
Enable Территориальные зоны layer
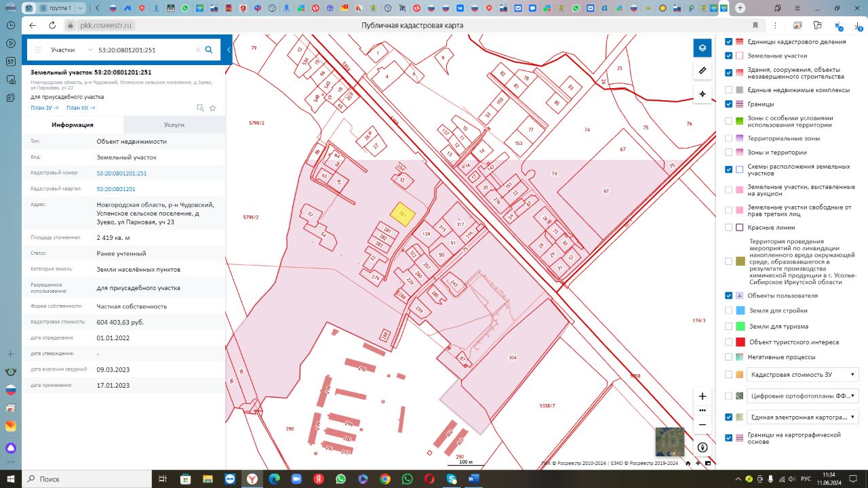click(x=728, y=138)
